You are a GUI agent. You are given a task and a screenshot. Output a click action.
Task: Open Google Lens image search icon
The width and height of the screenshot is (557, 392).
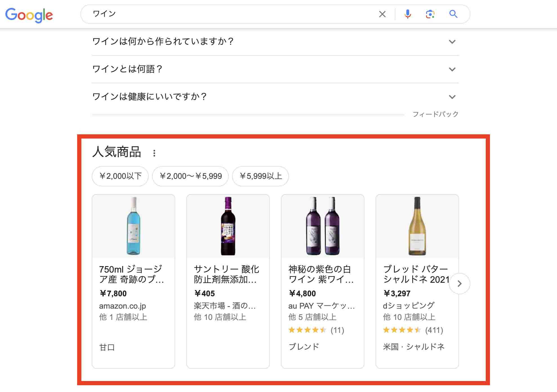click(x=430, y=14)
